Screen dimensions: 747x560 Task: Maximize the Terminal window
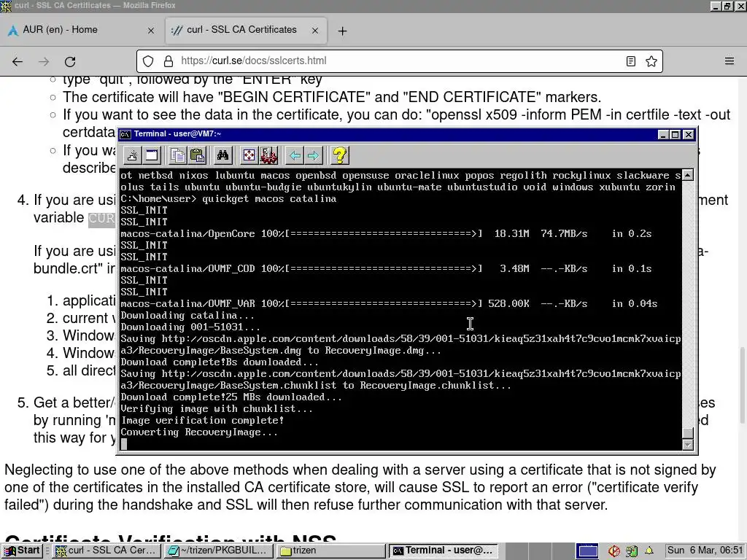[675, 135]
